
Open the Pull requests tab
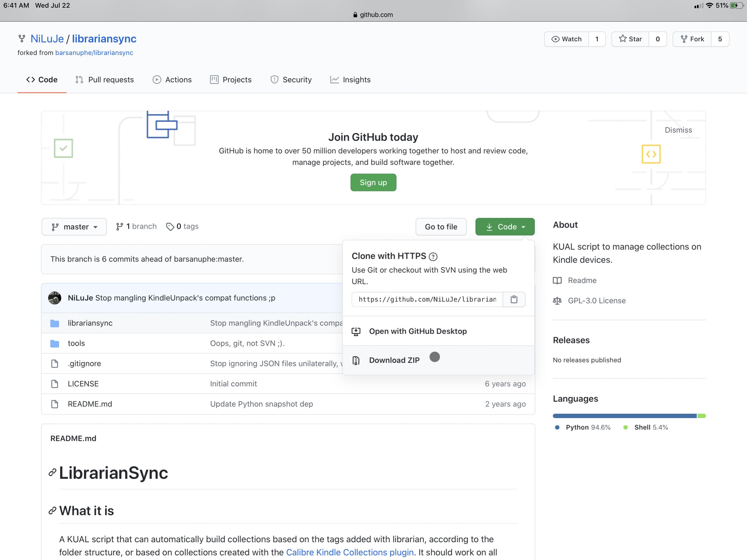point(105,80)
